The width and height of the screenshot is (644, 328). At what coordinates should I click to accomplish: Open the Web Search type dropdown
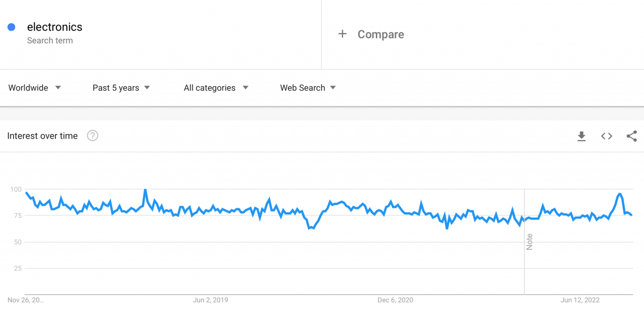point(302,88)
